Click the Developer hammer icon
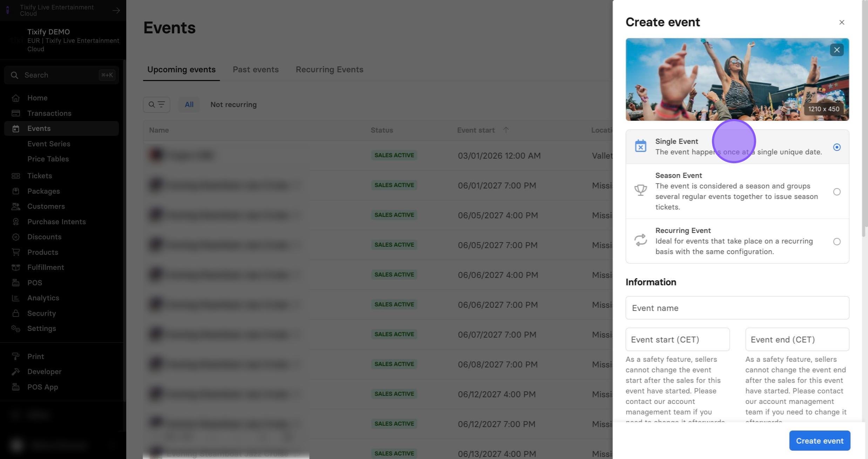 point(15,372)
